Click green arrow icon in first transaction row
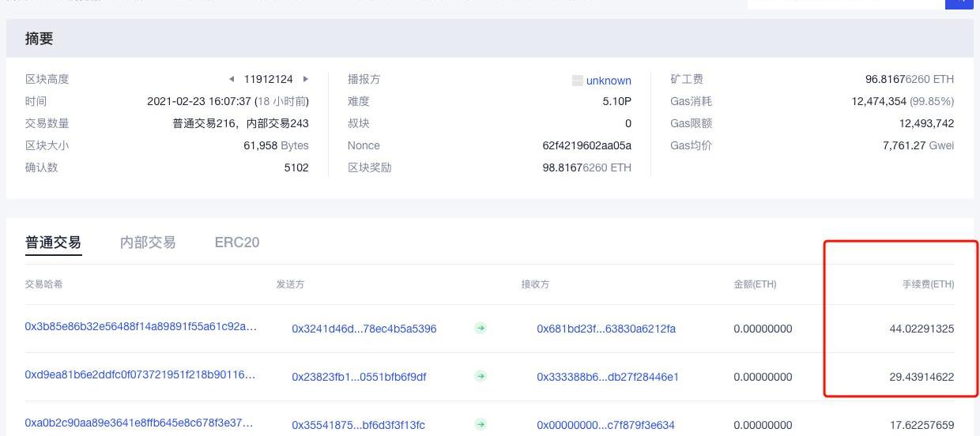 tap(481, 329)
